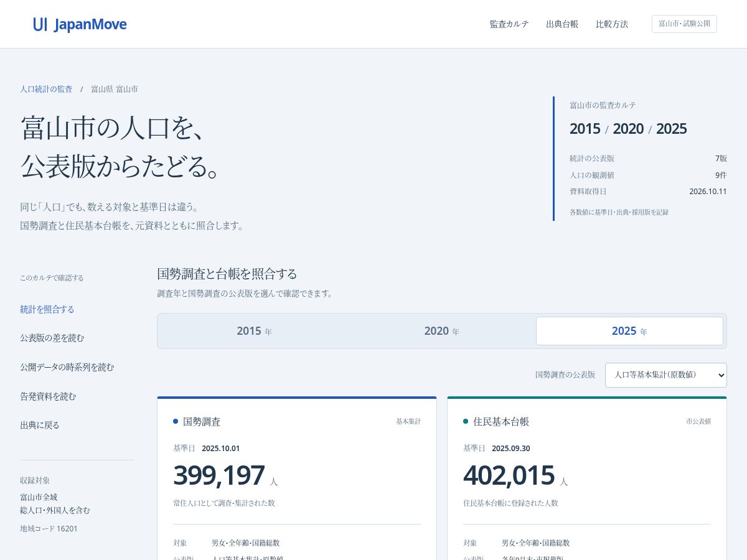Click the 市公表値 tag on registry card
747x560 pixels.
(698, 421)
